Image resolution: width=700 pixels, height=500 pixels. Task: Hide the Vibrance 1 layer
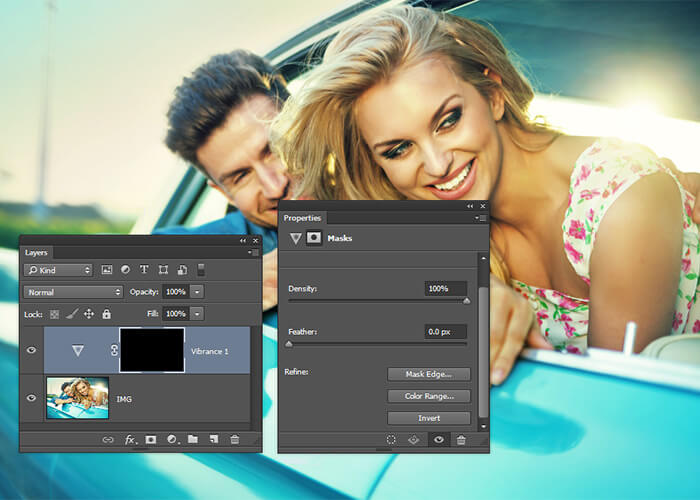[31, 351]
